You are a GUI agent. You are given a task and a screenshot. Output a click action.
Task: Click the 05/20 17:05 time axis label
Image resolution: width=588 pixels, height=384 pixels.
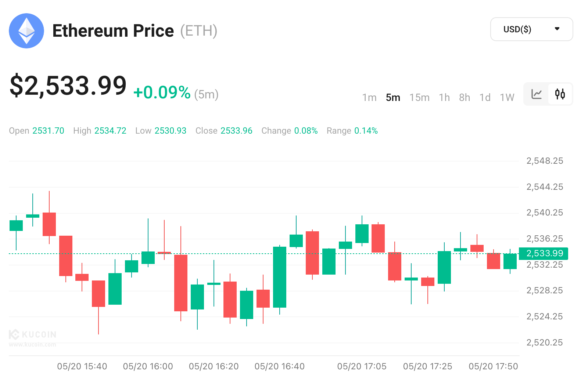[x=362, y=366]
